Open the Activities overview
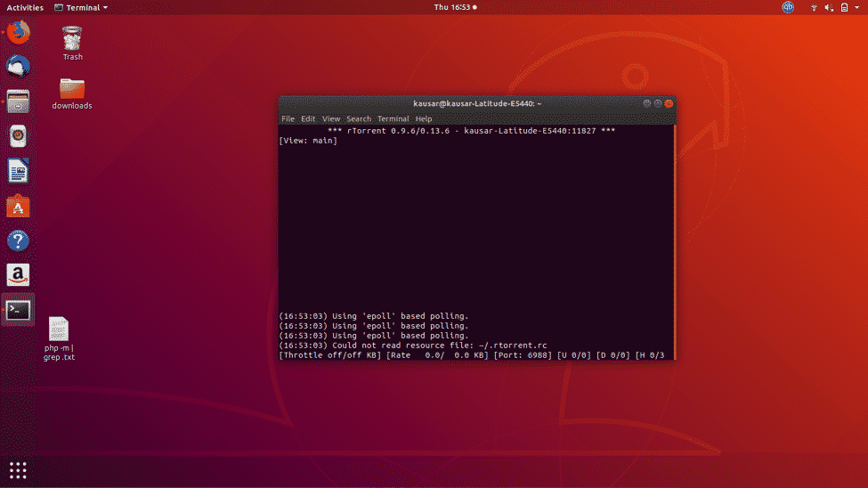The width and height of the screenshot is (868, 488). point(25,7)
